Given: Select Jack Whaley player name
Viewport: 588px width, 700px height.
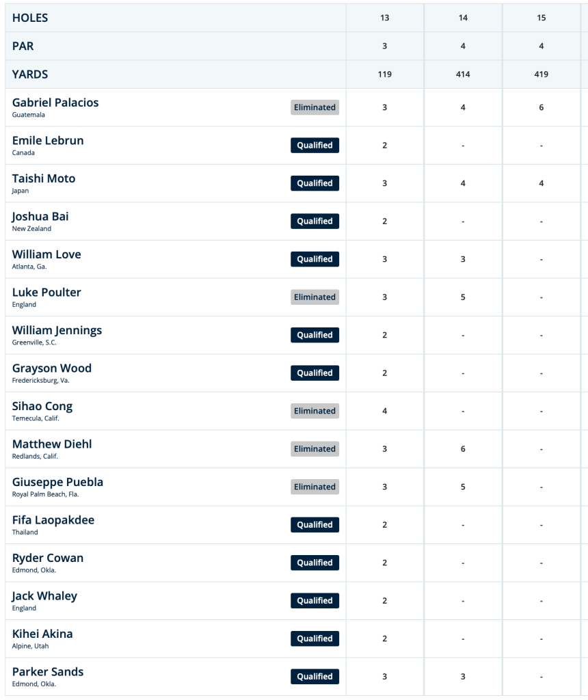Looking at the screenshot, I should 44,596.
